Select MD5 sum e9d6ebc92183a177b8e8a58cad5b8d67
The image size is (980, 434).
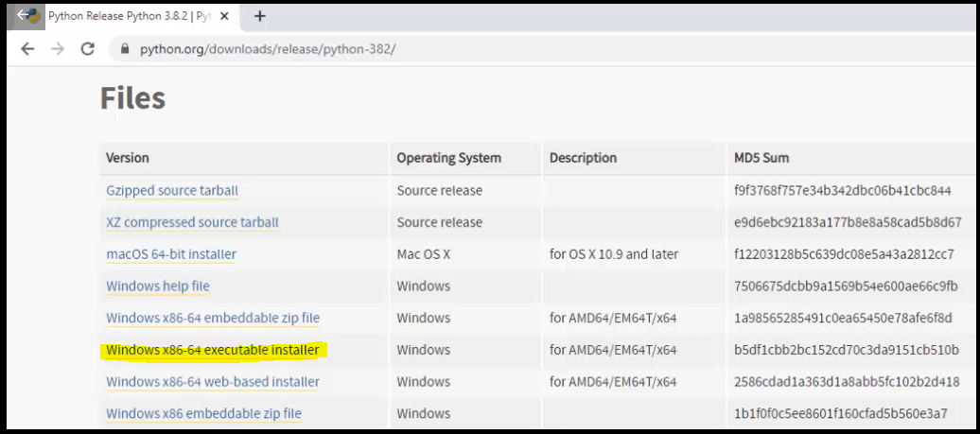[848, 222]
